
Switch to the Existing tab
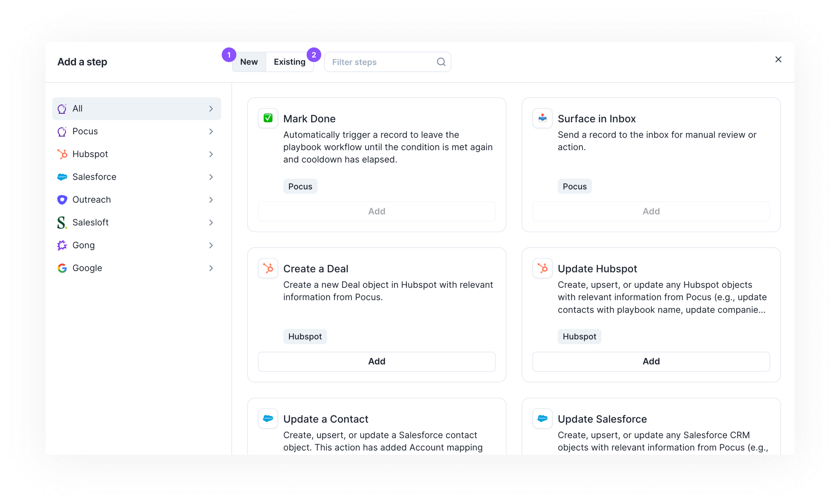(x=290, y=62)
